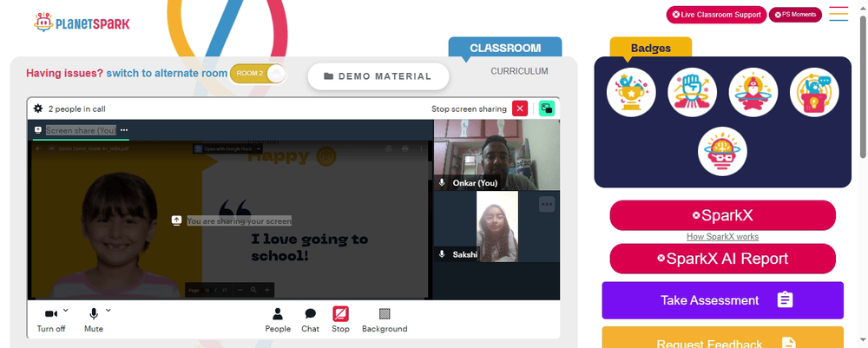
Task: Click the Stop screen share button
Action: coord(340,320)
